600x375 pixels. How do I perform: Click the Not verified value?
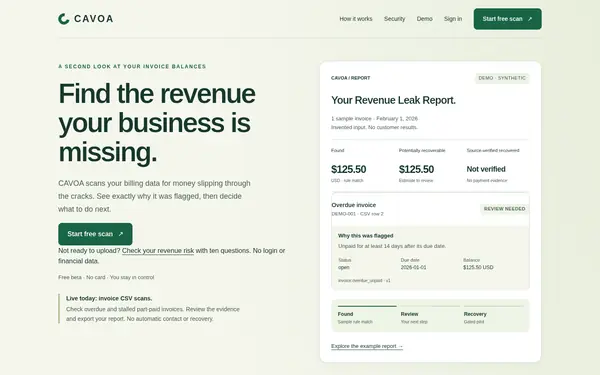point(486,169)
